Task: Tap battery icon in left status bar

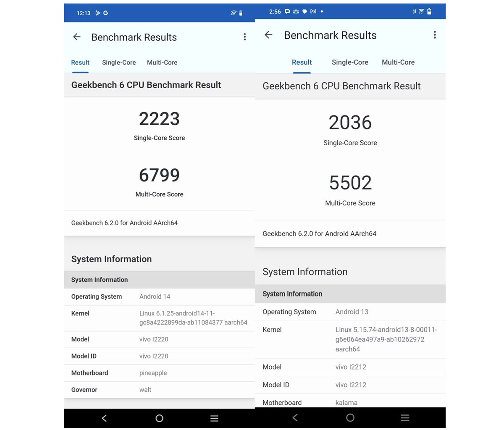Action: 241,13
